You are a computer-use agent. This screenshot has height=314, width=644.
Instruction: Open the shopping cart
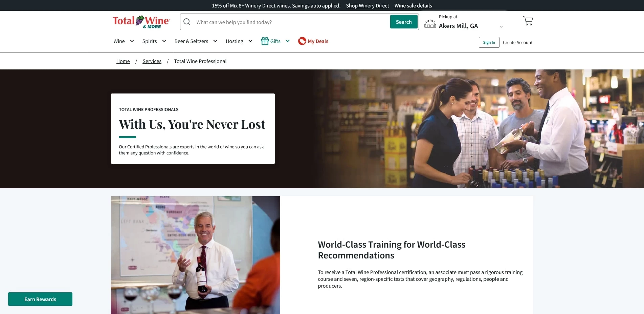coord(528,21)
